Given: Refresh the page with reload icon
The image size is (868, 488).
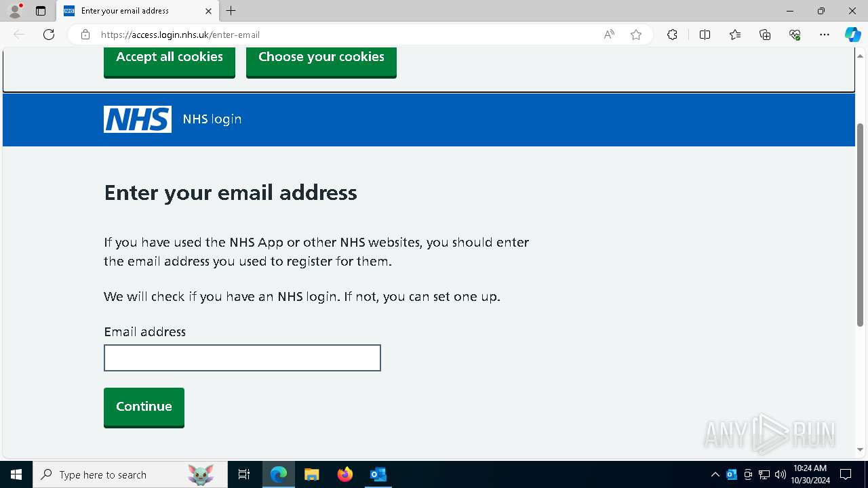Looking at the screenshot, I should tap(49, 35).
